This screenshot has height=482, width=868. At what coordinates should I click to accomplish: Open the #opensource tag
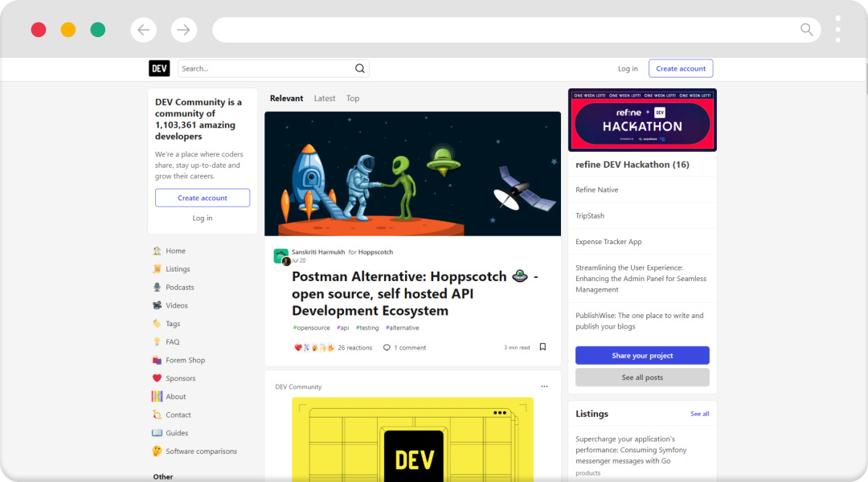311,328
